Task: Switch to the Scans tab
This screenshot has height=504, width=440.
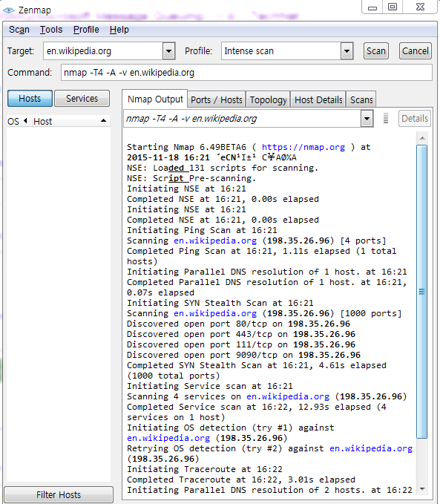Action: click(x=361, y=99)
